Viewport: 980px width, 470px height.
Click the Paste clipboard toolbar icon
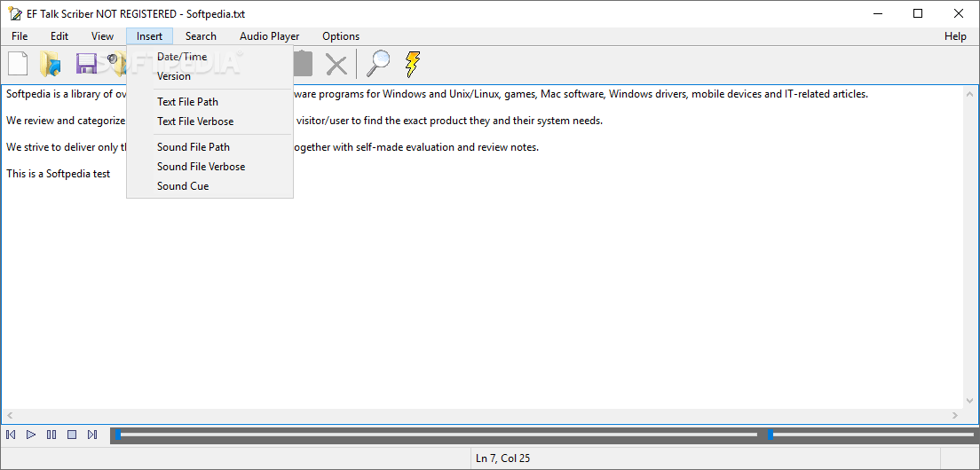click(x=303, y=64)
